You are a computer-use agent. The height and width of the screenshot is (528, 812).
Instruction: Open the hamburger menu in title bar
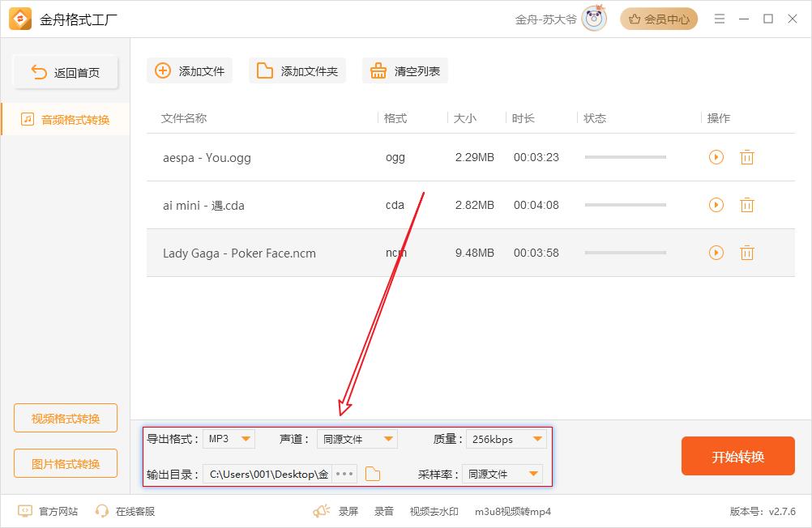[x=720, y=19]
